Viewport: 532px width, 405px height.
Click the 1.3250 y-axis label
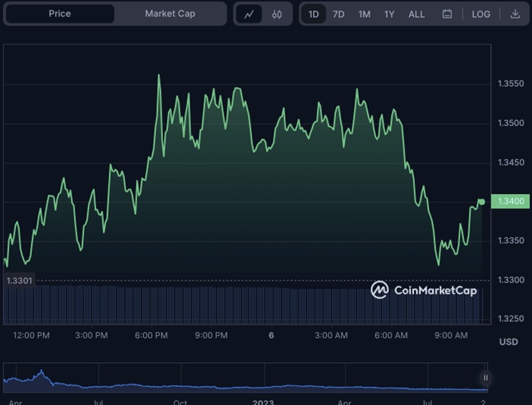tap(510, 319)
